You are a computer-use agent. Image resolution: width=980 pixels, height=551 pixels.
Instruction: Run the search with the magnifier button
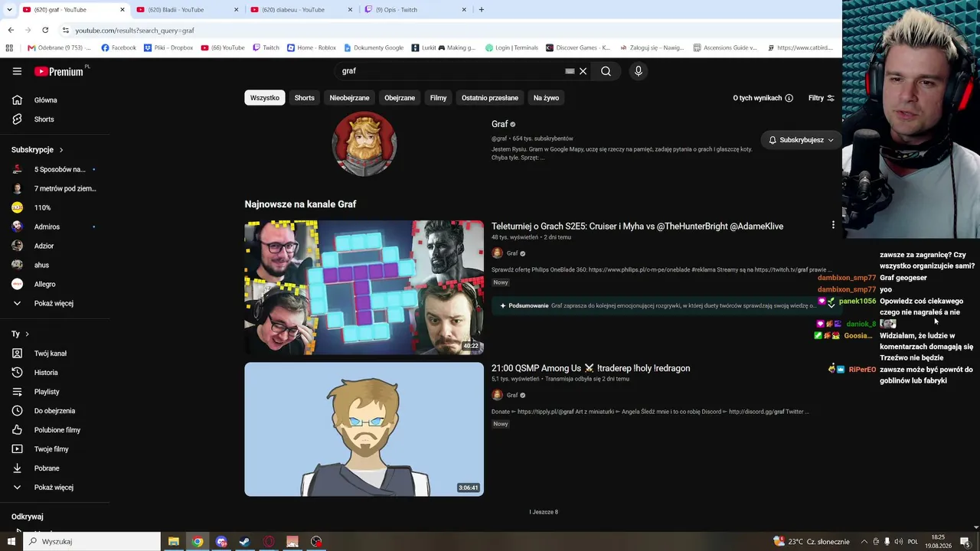coord(606,71)
